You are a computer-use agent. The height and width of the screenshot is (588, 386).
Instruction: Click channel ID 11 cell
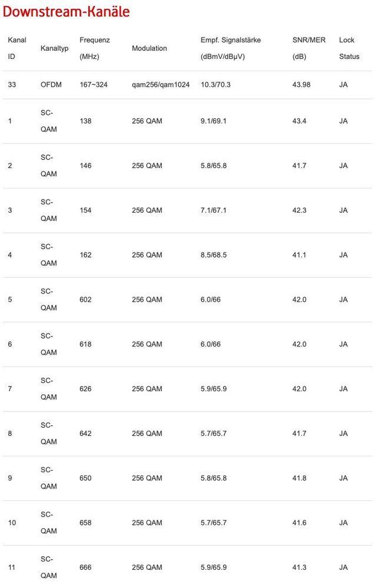(12, 567)
